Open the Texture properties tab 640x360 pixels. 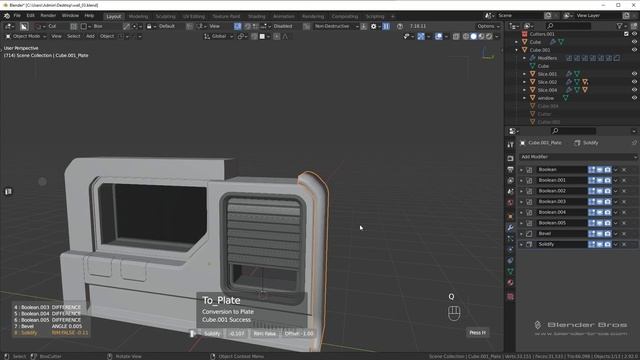click(x=510, y=296)
